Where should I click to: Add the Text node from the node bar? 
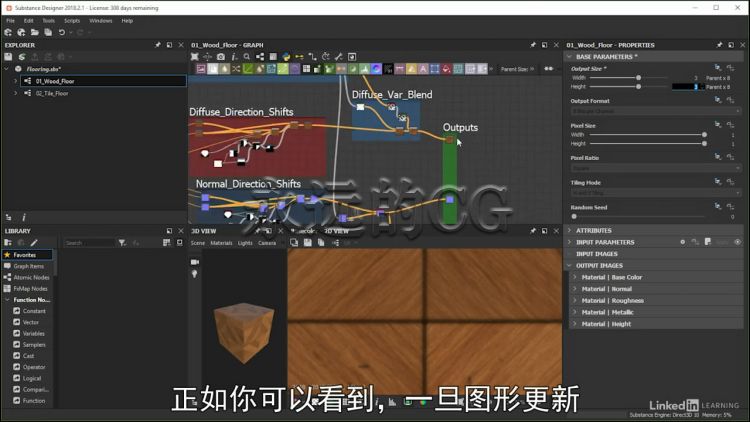(423, 69)
